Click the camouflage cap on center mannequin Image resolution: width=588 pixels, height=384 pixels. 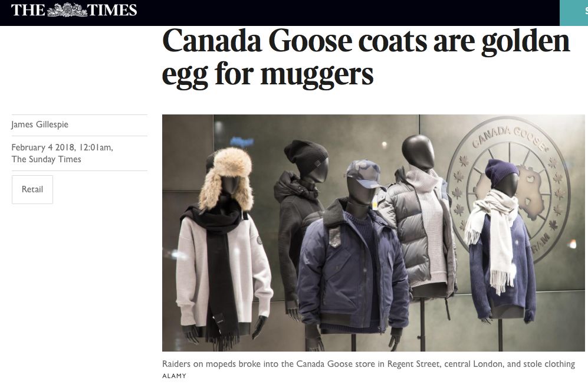pyautogui.click(x=363, y=173)
